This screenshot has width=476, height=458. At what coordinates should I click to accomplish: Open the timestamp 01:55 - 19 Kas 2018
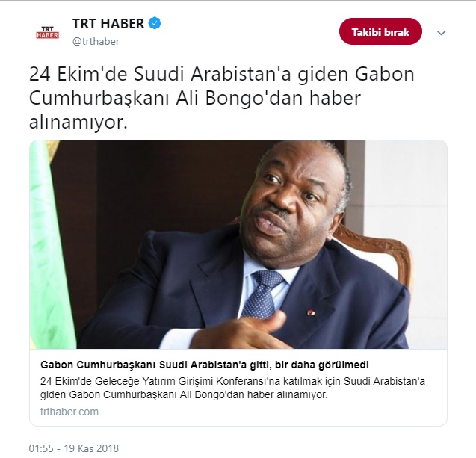pyautogui.click(x=74, y=448)
